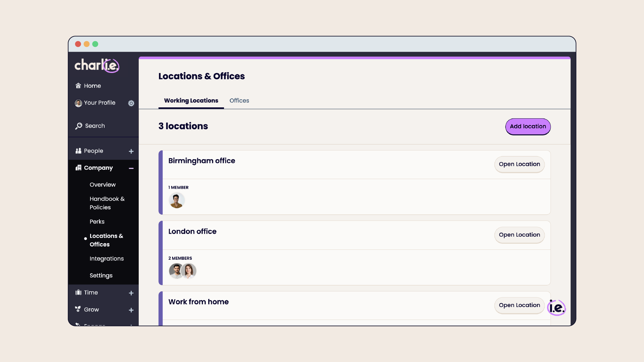644x362 pixels.
Task: Click the Time menu label
Action: click(x=91, y=293)
